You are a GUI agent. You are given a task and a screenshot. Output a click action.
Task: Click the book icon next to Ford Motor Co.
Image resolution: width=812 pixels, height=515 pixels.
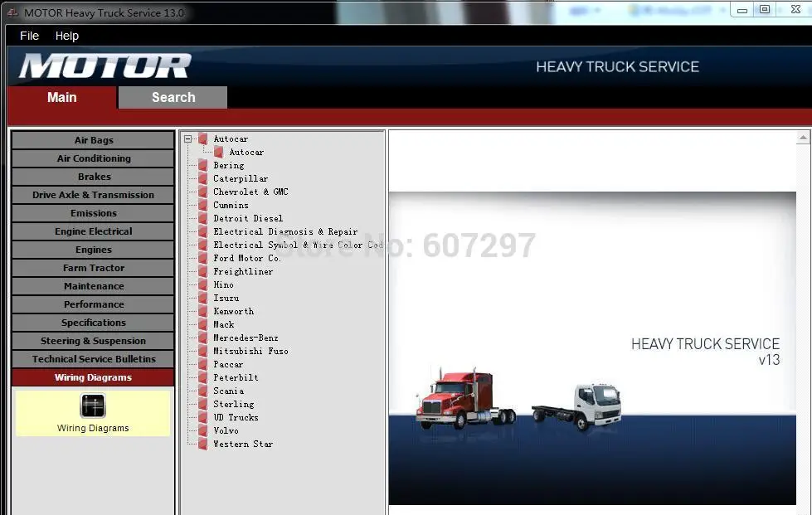pyautogui.click(x=203, y=258)
